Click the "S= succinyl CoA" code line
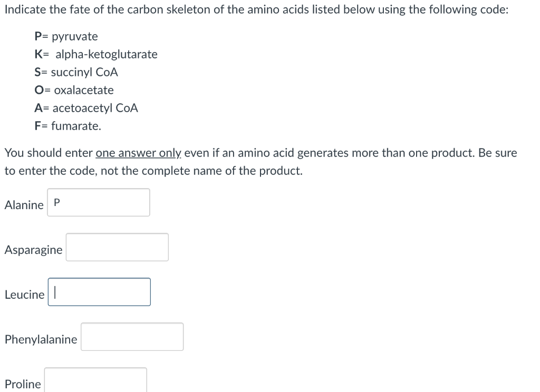Viewport: 540px width, 392px height. pyautogui.click(x=76, y=72)
